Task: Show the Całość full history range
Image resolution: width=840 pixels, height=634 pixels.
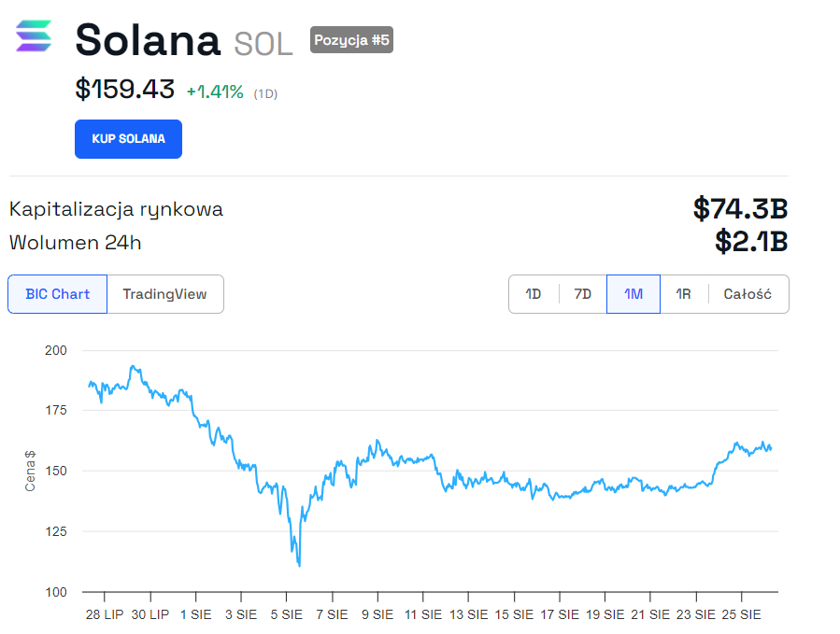Action: coord(747,294)
